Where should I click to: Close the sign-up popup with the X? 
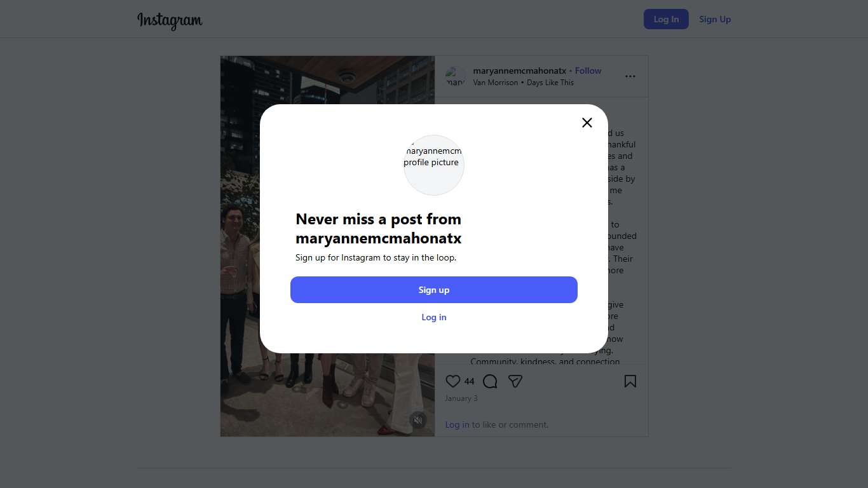(587, 123)
